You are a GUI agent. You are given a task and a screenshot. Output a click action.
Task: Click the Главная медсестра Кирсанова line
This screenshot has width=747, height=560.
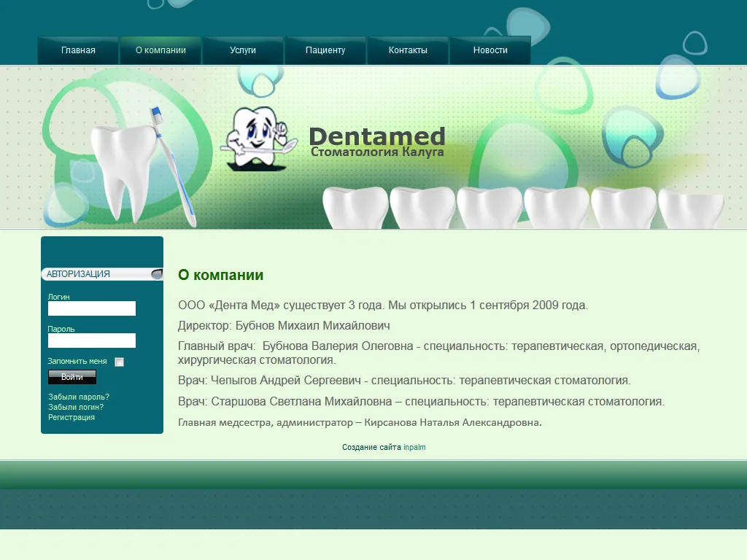[x=360, y=422]
